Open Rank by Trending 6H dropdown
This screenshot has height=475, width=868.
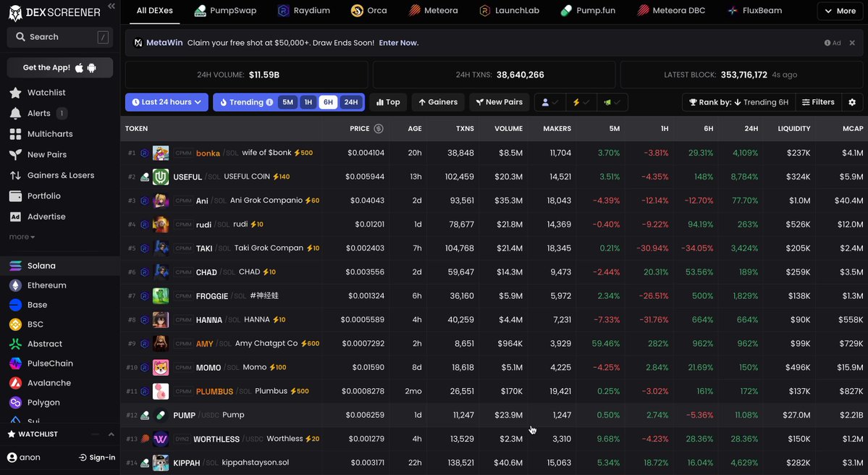(739, 102)
